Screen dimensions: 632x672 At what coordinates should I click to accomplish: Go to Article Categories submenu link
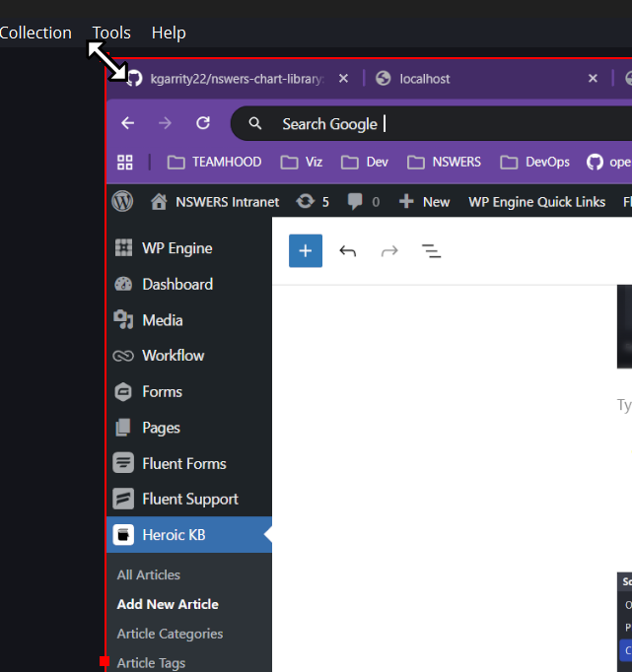[170, 634]
